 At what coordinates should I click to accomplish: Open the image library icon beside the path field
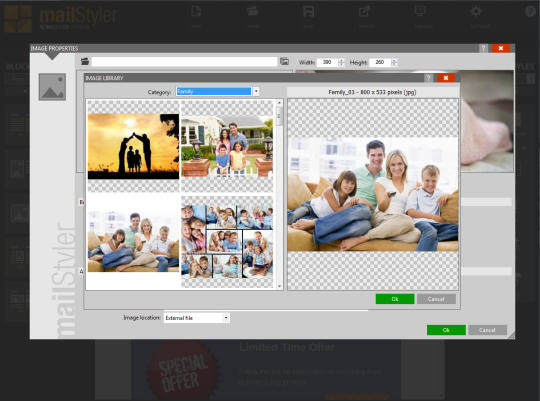284,62
